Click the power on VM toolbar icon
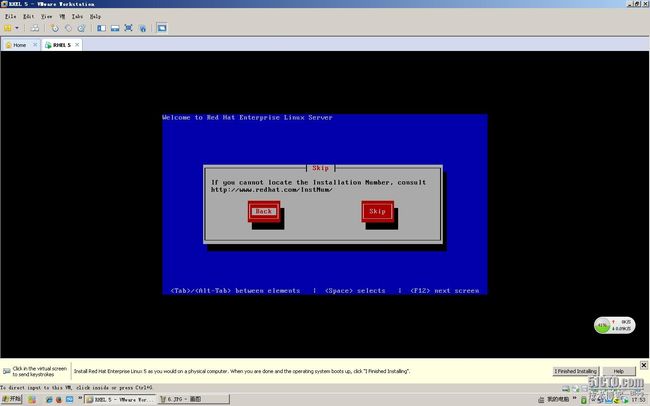Screen dimensions: 650x406 tap(7, 28)
